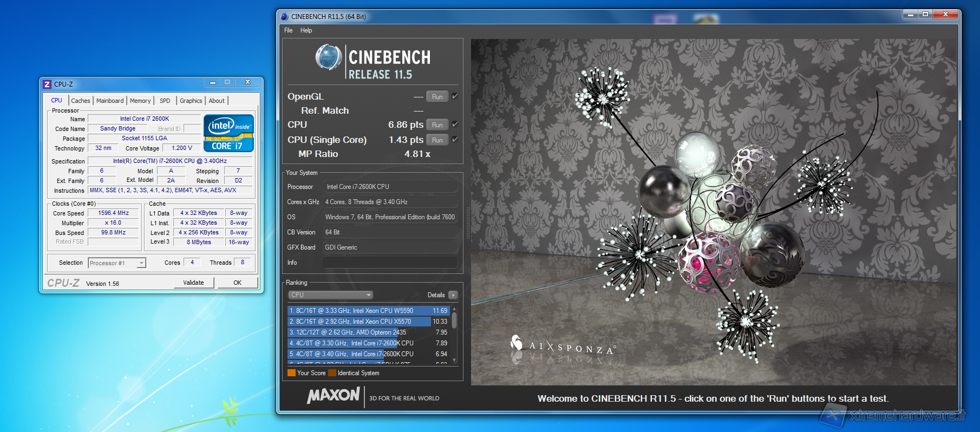
Task: Open the CPU ranking type dropdown
Action: point(330,295)
